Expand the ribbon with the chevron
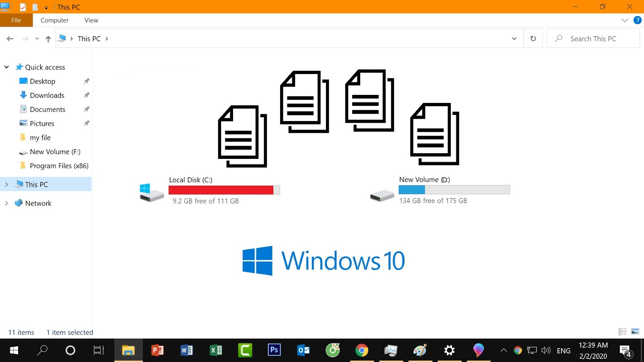644x362 pixels. click(625, 20)
